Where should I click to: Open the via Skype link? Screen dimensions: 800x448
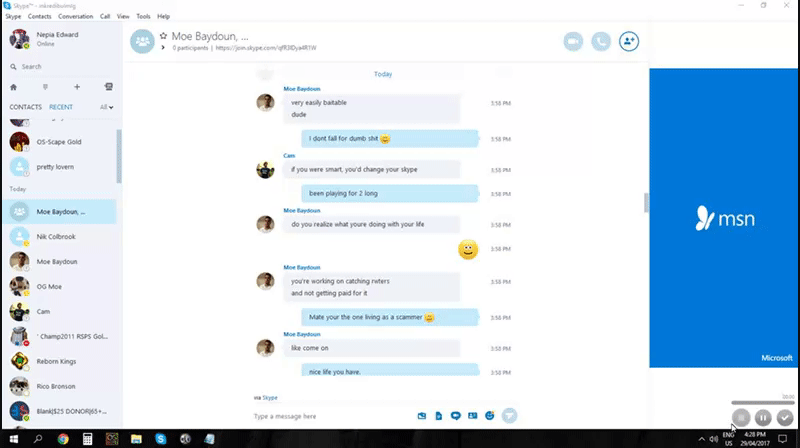pyautogui.click(x=270, y=397)
